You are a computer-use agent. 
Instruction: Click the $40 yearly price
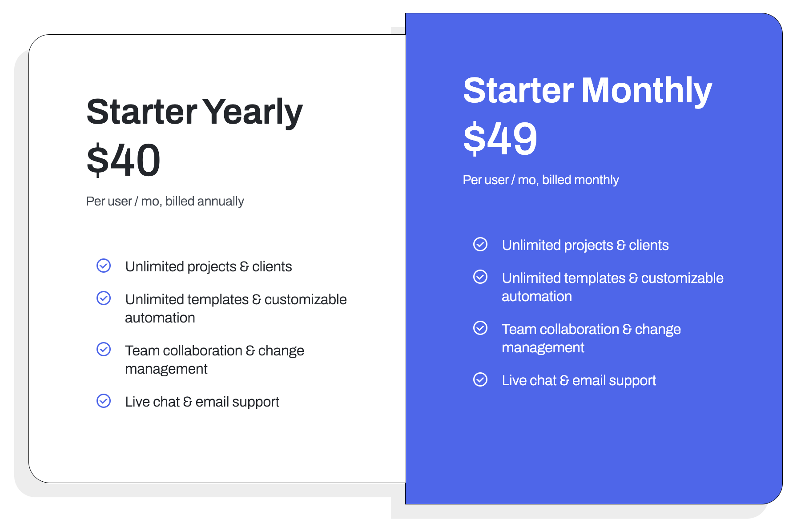123,160
